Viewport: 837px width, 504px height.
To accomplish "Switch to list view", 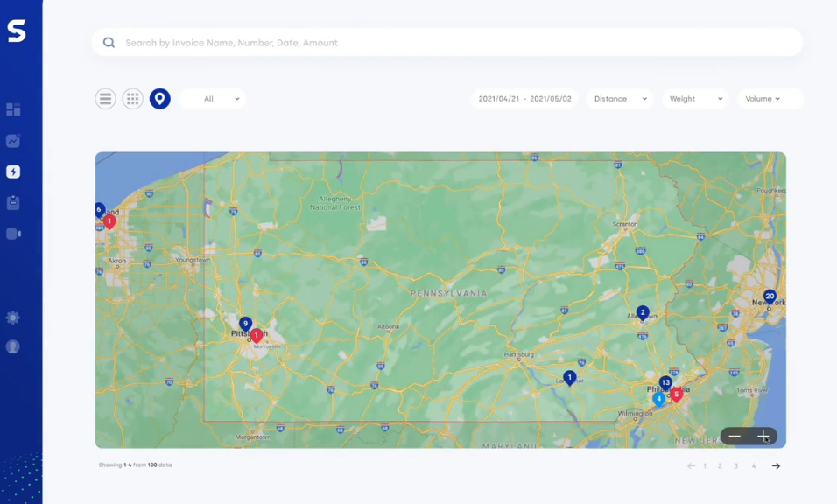I will pos(105,99).
